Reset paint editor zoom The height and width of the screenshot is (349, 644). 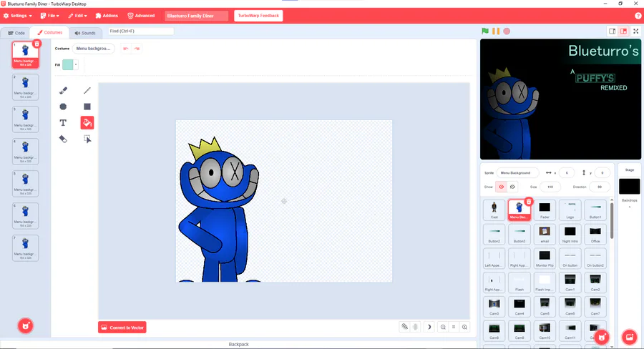(x=454, y=328)
